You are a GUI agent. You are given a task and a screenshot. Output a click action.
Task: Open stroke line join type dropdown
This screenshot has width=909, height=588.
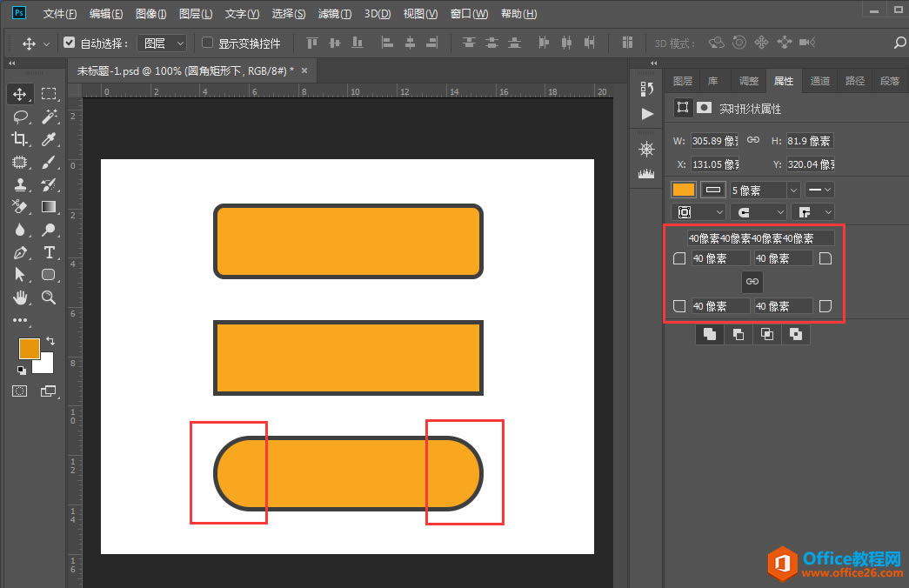(x=814, y=212)
